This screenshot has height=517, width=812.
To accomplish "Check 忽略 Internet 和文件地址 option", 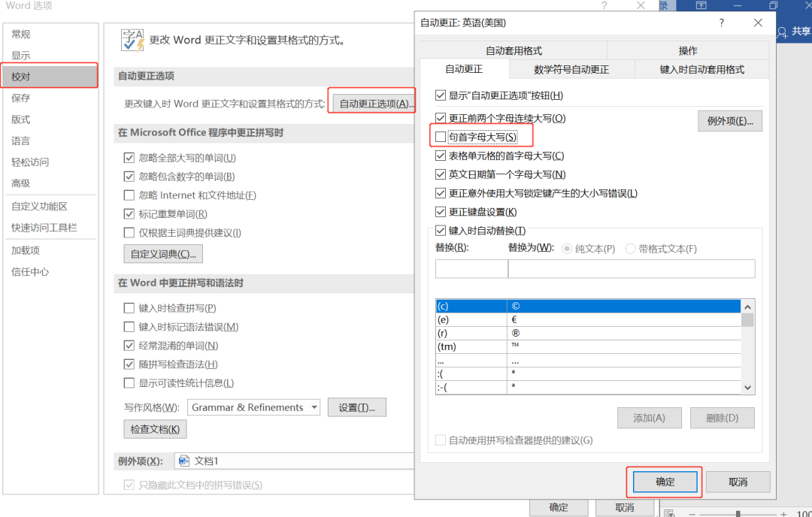I will coord(129,195).
